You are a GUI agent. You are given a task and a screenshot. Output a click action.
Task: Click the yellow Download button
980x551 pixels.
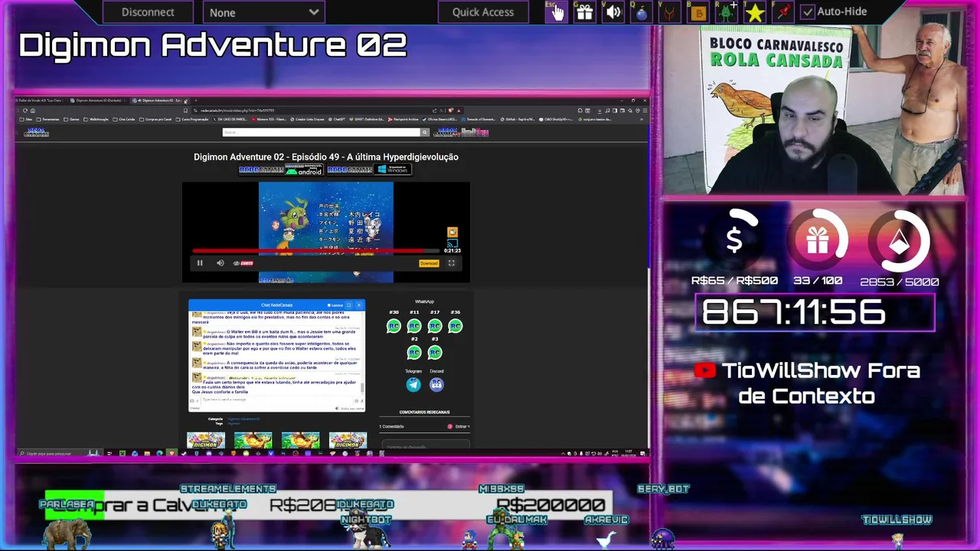[x=429, y=263]
